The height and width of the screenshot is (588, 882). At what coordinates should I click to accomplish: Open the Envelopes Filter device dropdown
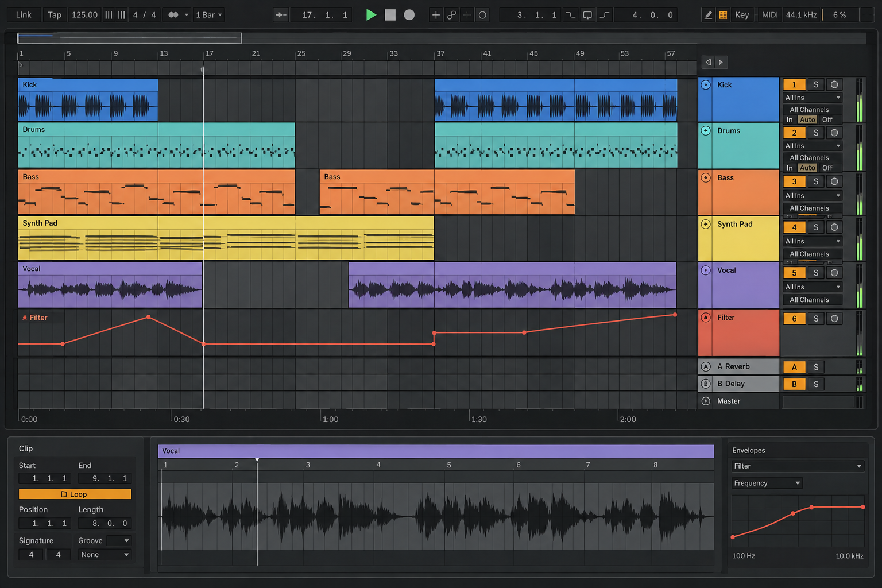click(798, 466)
